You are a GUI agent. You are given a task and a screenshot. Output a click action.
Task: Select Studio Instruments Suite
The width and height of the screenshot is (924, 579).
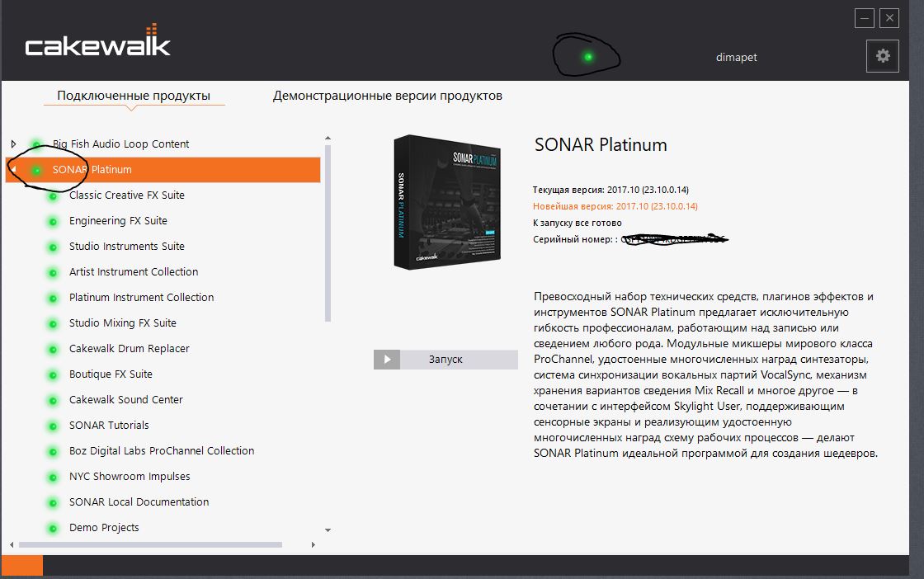pyautogui.click(x=127, y=247)
